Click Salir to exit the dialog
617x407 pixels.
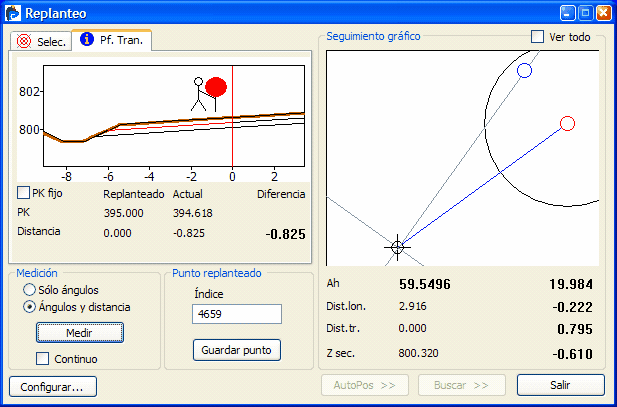pos(560,385)
